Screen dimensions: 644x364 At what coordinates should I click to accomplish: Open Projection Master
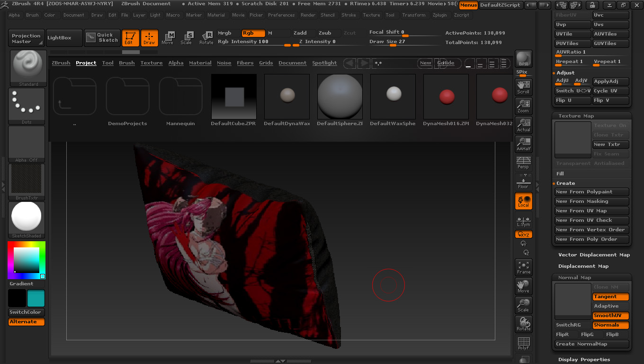point(27,38)
